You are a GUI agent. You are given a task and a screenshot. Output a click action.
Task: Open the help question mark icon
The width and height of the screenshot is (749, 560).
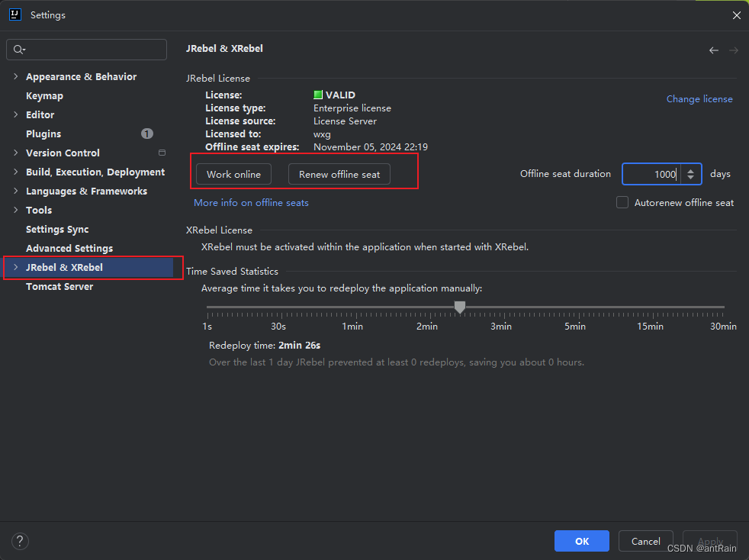pyautogui.click(x=20, y=542)
